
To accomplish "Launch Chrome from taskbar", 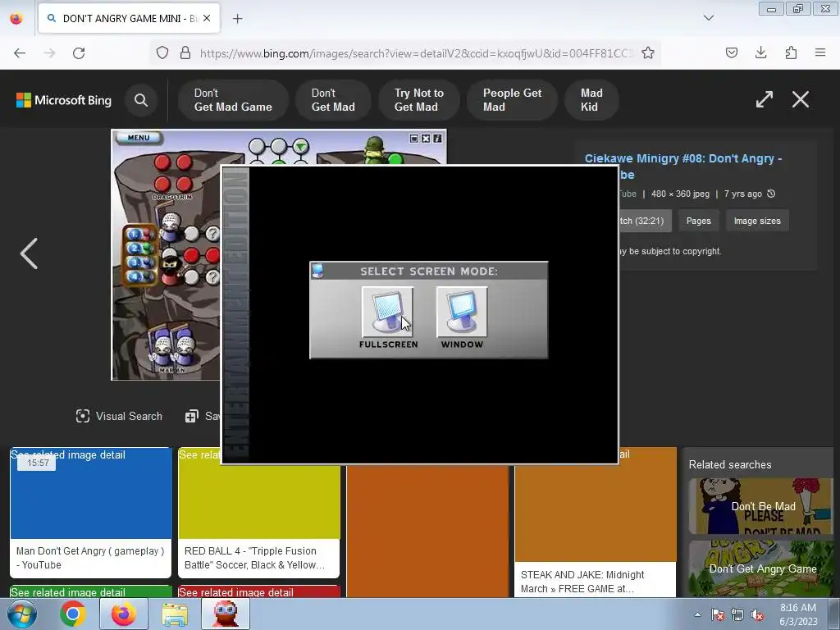I will (73, 614).
